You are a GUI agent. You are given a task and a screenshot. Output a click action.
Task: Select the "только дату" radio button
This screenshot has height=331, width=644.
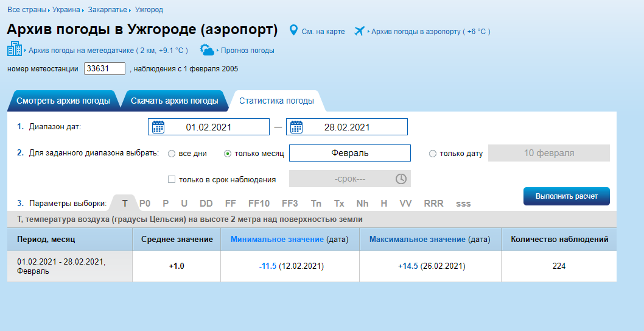pyautogui.click(x=433, y=154)
